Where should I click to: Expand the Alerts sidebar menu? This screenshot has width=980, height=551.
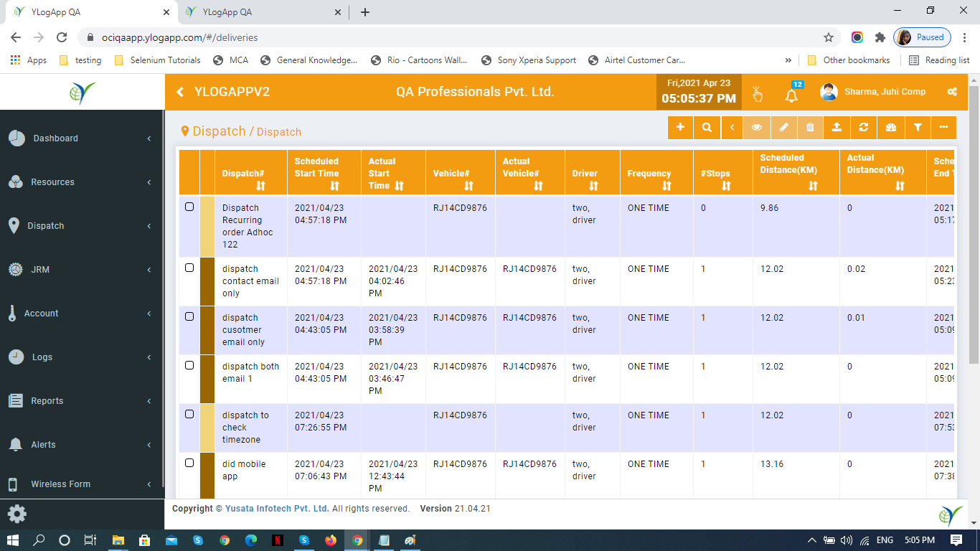pyautogui.click(x=82, y=445)
